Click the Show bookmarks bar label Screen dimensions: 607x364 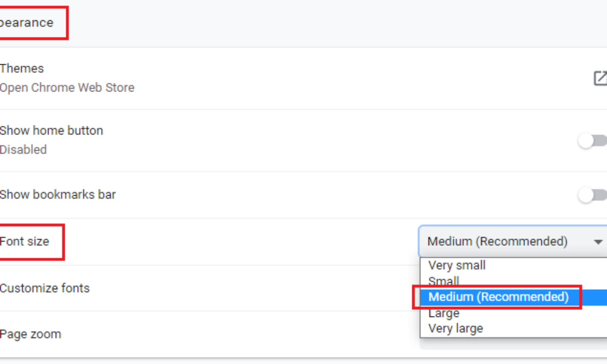[58, 195]
